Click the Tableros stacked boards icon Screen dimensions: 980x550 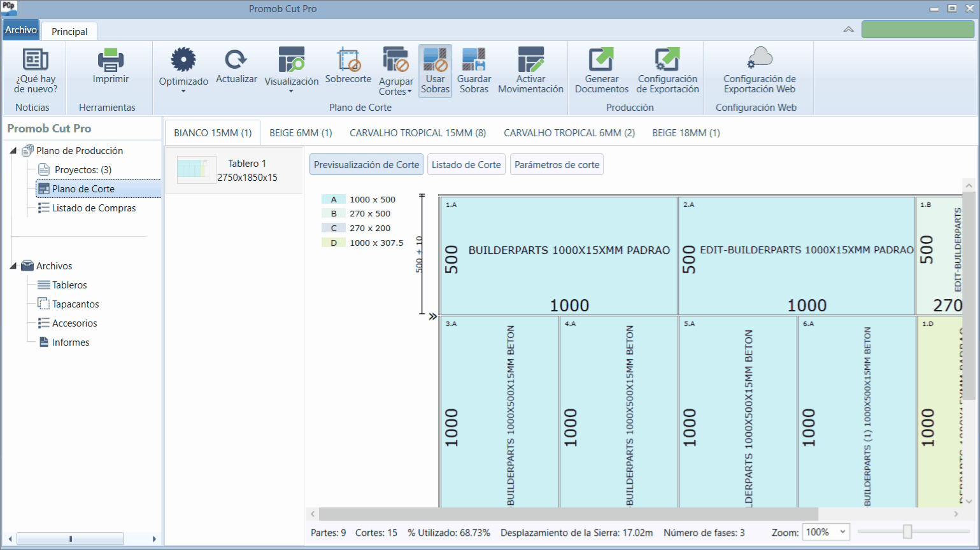(x=44, y=285)
